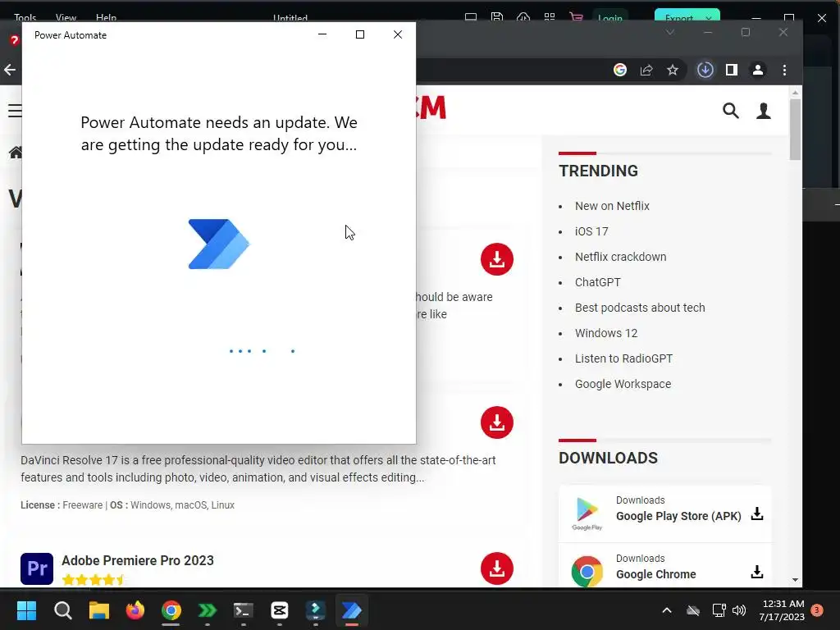Open 'iOS 17' trending link
This screenshot has height=630, width=840.
[591, 231]
